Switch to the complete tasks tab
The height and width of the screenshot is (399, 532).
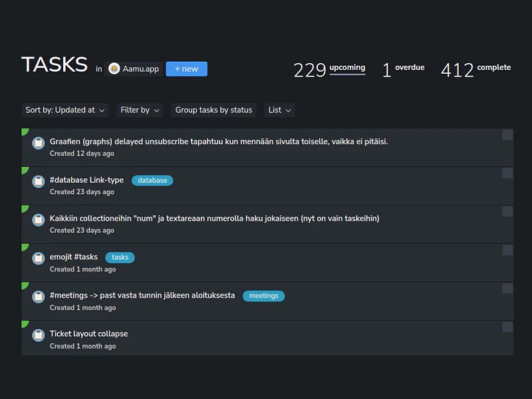point(476,69)
